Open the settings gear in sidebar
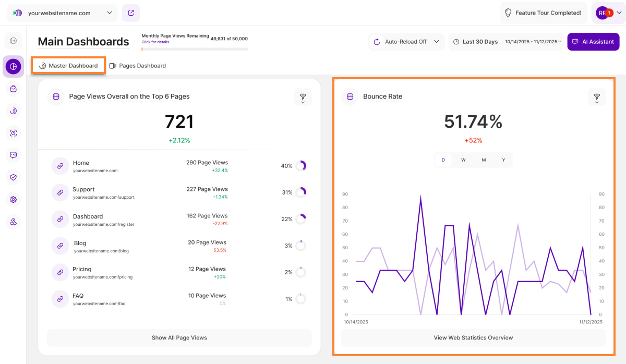 13,199
